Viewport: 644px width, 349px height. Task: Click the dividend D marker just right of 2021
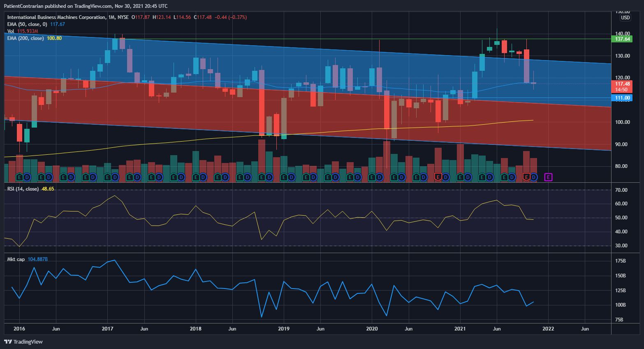[468, 177]
